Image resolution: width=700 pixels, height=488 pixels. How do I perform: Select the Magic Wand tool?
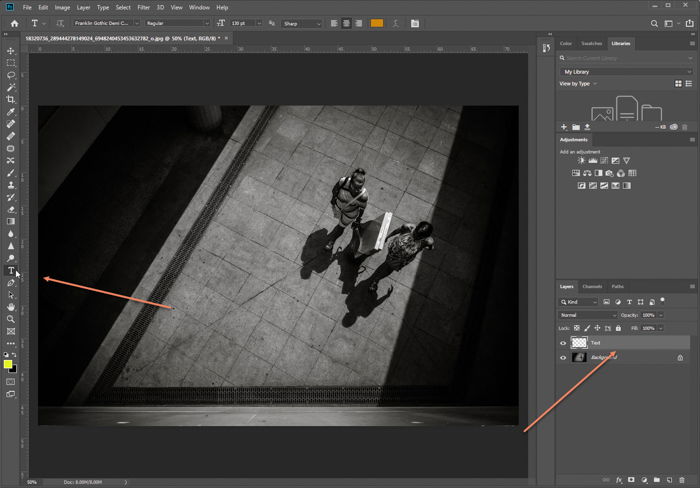[x=11, y=88]
